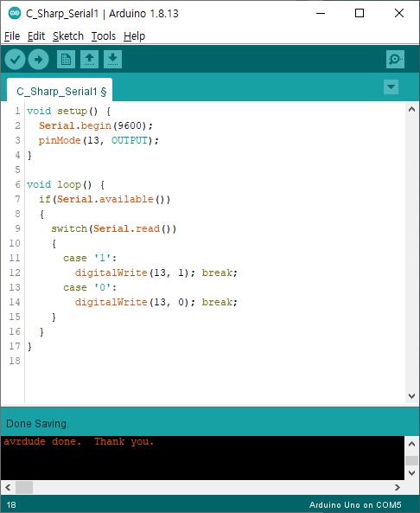This screenshot has width=420, height=513.
Task: Maximize the Arduino window
Action: tap(360, 14)
